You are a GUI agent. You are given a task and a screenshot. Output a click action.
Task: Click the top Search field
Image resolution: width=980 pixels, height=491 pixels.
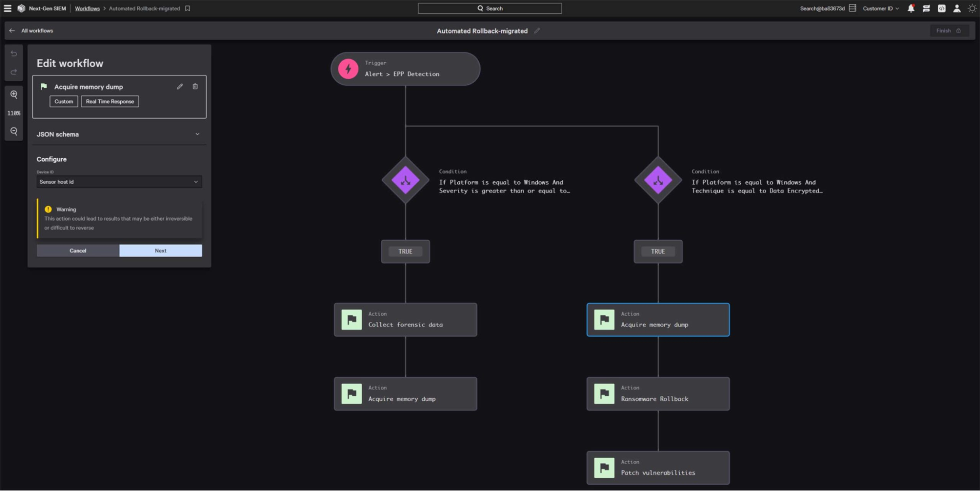pos(490,8)
